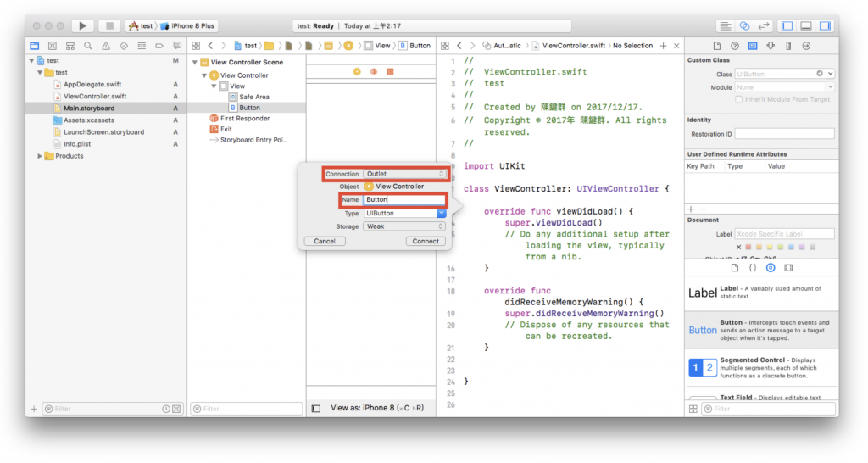Viewport: 868px width, 463px height.
Task: Toggle the document outline in the storyboard
Action: coord(316,409)
